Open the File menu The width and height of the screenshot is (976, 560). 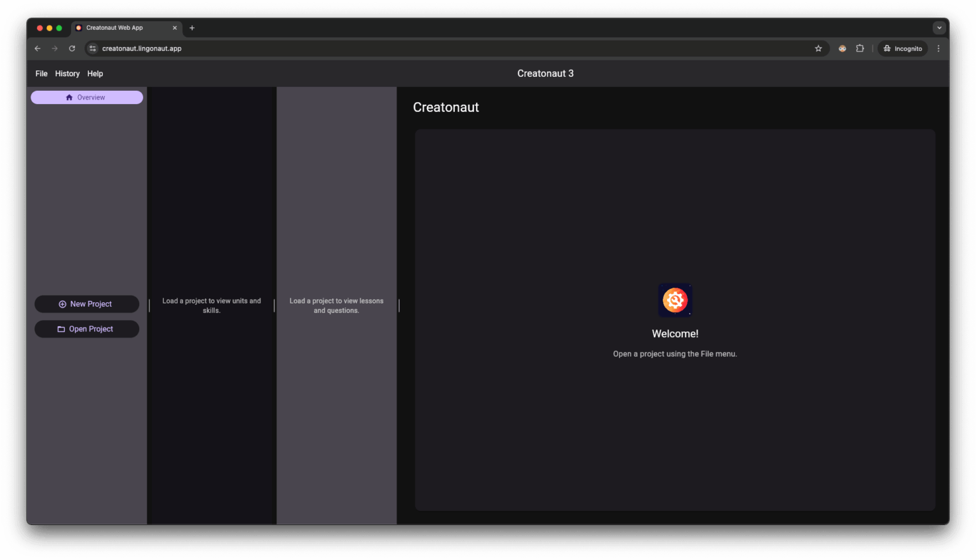pyautogui.click(x=41, y=74)
